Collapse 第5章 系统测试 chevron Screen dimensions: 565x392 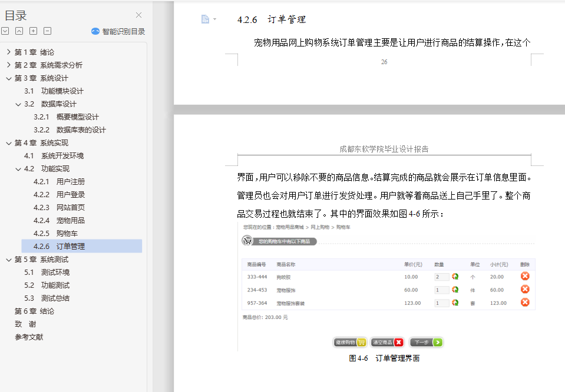click(x=9, y=260)
